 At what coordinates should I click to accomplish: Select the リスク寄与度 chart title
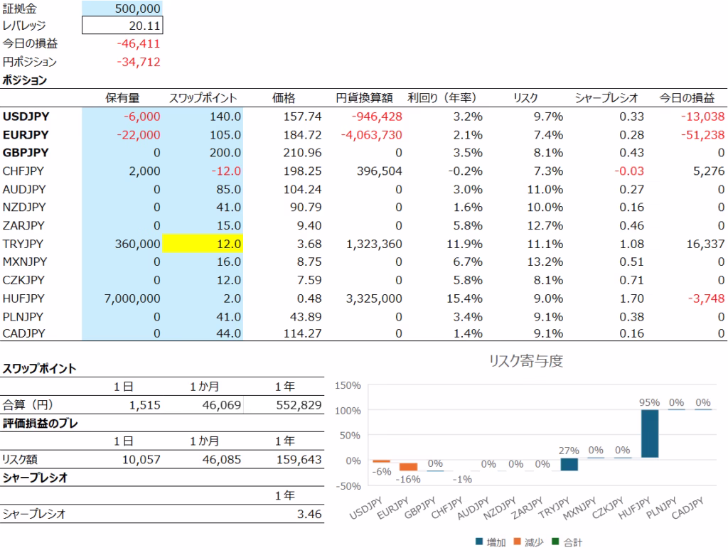(x=525, y=361)
